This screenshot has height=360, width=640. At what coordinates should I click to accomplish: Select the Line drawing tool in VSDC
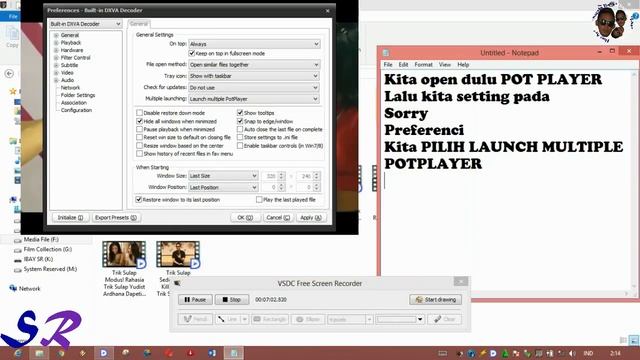coord(228,319)
